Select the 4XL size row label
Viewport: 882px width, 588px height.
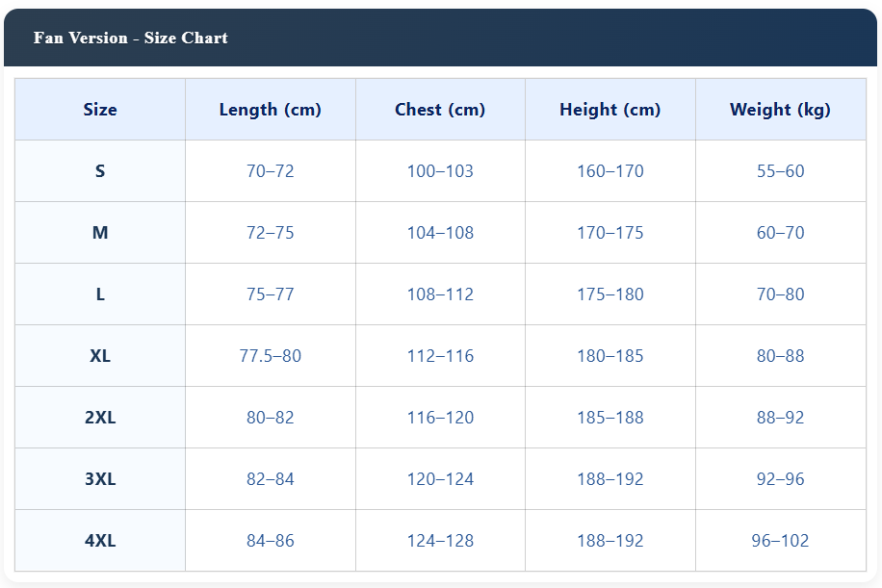coord(100,541)
